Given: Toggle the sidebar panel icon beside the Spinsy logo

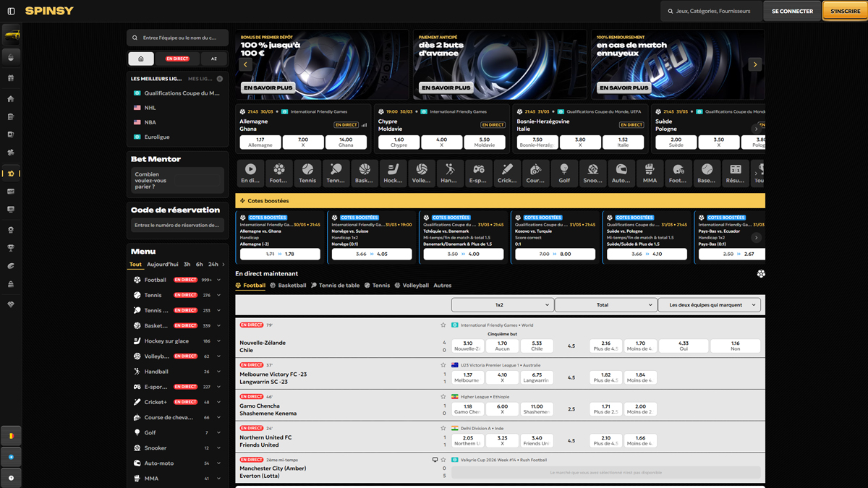Looking at the screenshot, I should (x=11, y=12).
